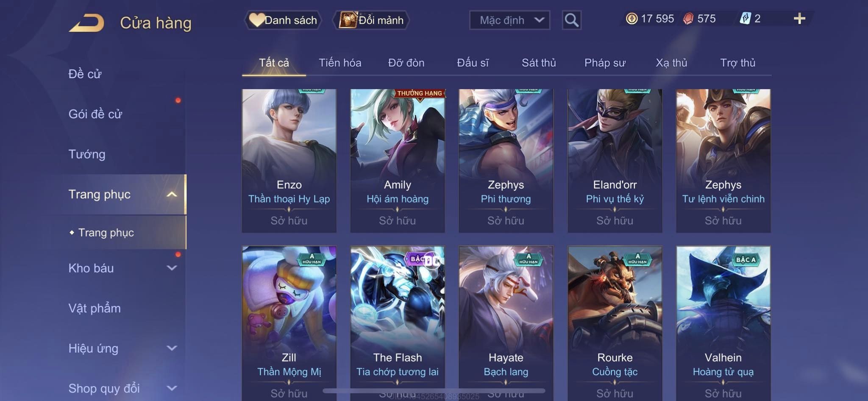Select the Pháp sư tab
The height and width of the screenshot is (401, 868).
point(605,63)
